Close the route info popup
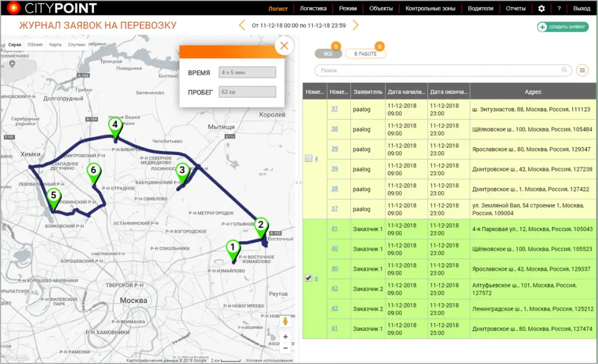The height and width of the screenshot is (364, 598). point(284,46)
